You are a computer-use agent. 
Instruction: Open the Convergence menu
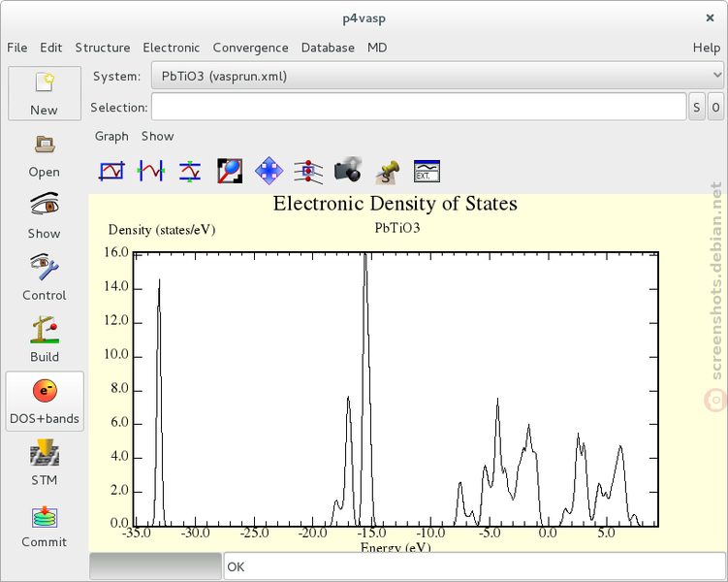point(251,48)
